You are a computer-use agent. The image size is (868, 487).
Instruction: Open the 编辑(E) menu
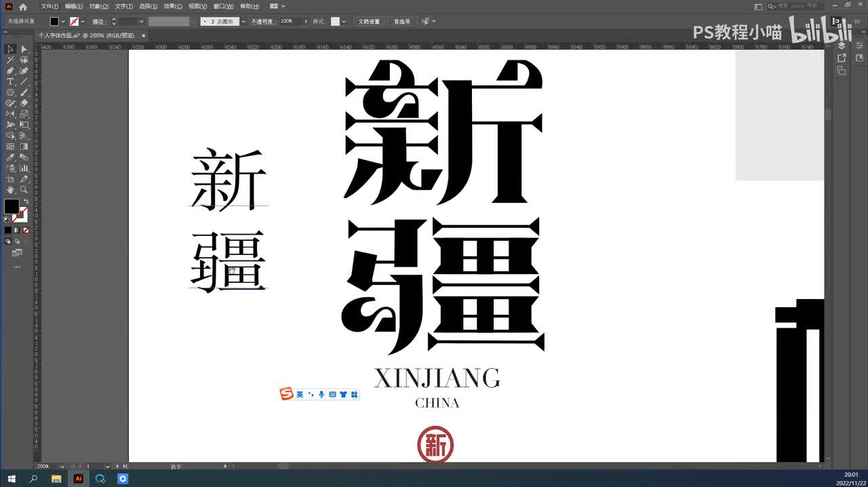74,6
